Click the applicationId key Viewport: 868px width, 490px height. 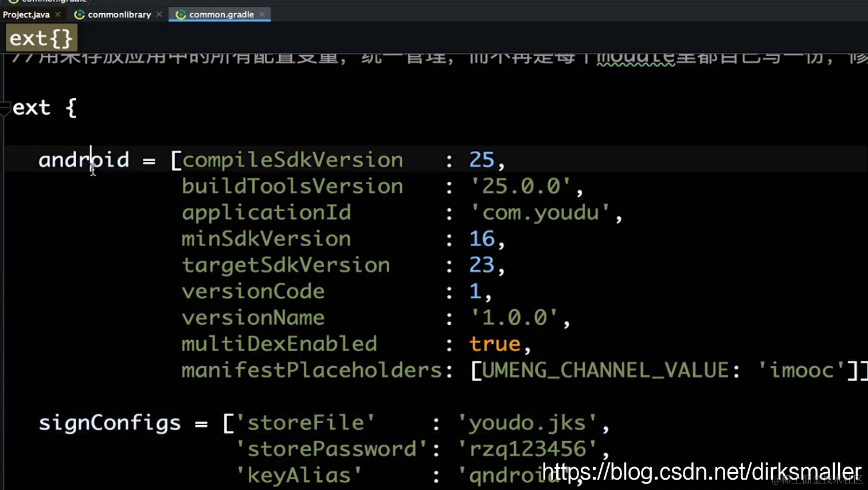tap(266, 213)
